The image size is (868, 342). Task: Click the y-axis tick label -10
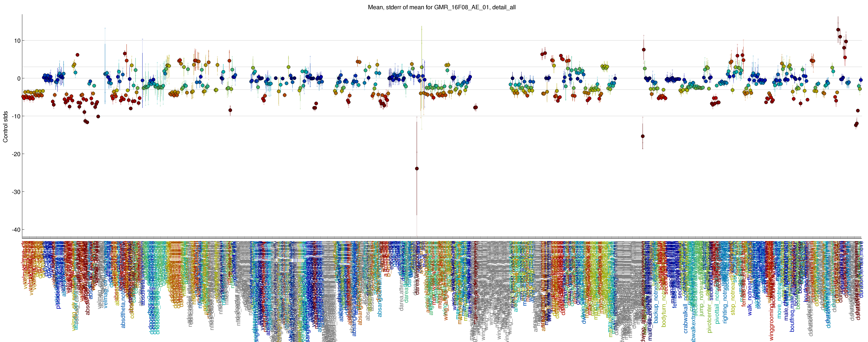(16, 116)
